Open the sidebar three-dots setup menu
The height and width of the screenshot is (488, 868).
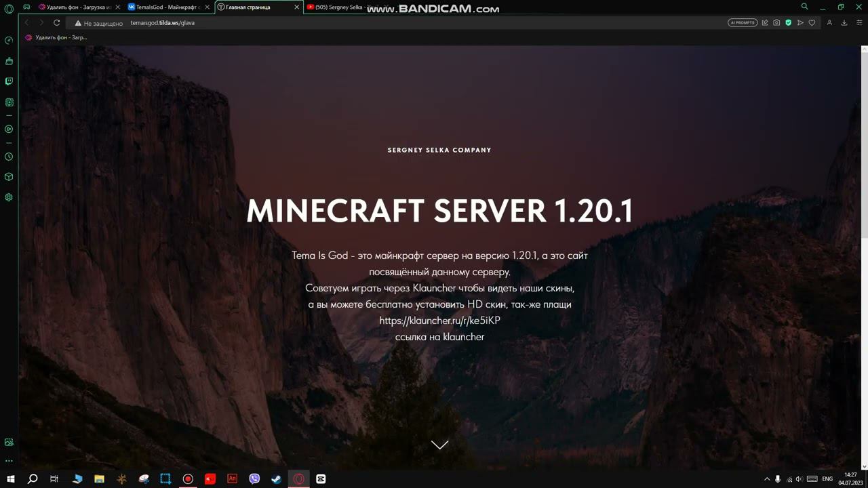coord(9,461)
